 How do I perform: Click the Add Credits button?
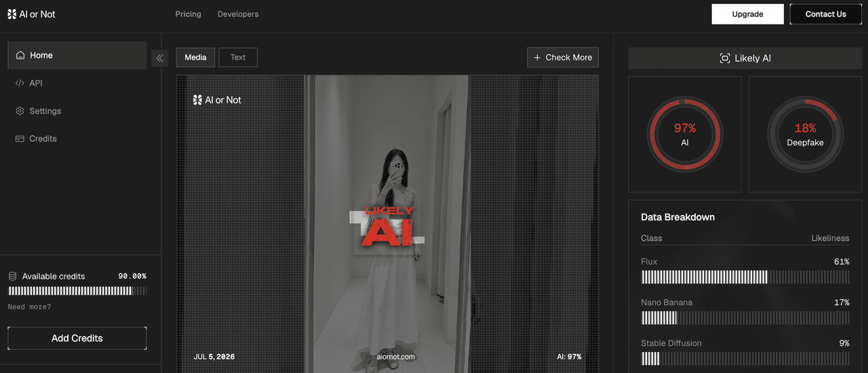tap(77, 338)
